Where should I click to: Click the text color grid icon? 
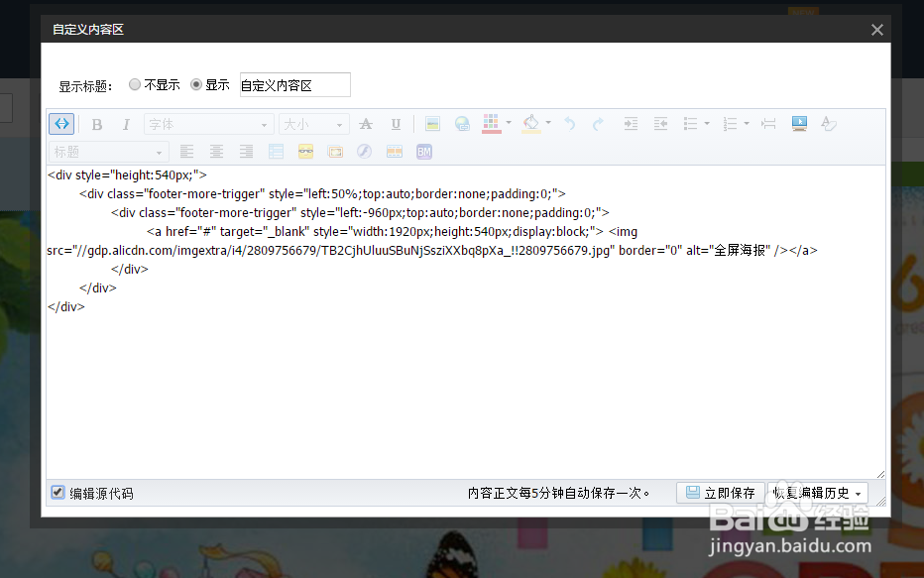(491, 124)
